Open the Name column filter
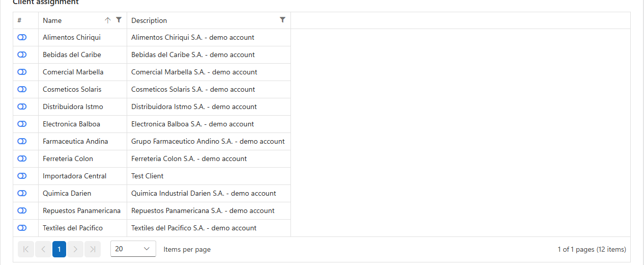 (x=119, y=20)
